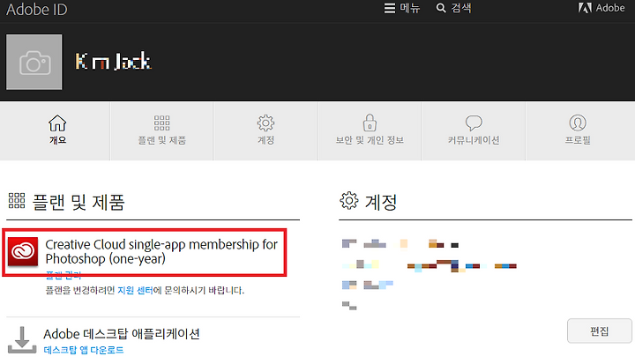635x364 pixels.
Task: Open the 지원 센터 link
Action: pyautogui.click(x=135, y=290)
